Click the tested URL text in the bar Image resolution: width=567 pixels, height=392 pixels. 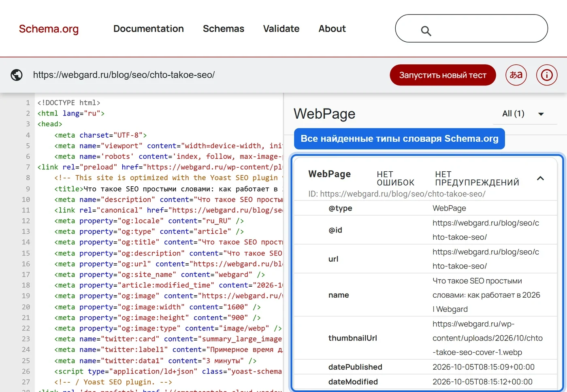pos(124,75)
